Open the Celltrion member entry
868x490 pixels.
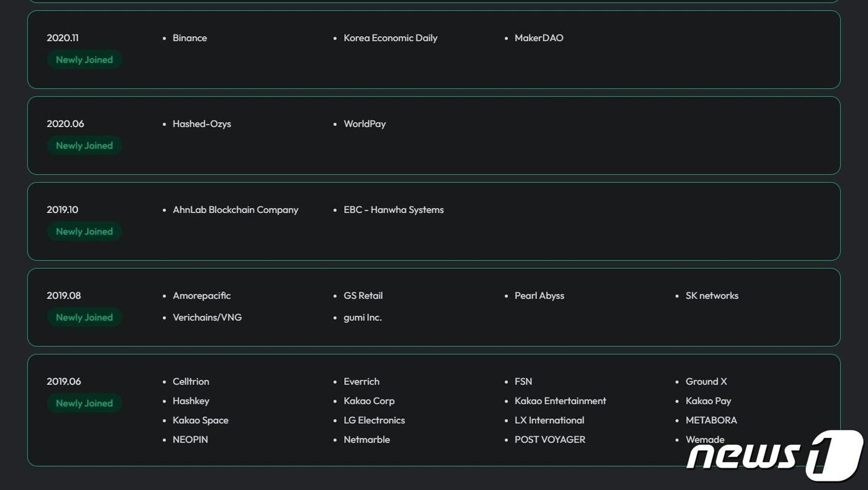[191, 382]
